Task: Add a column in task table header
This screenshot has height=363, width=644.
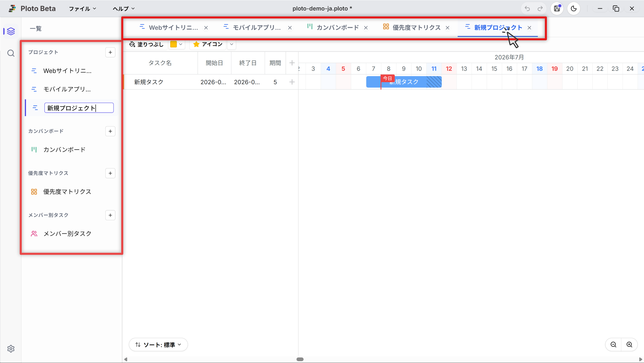Action: 292,63
